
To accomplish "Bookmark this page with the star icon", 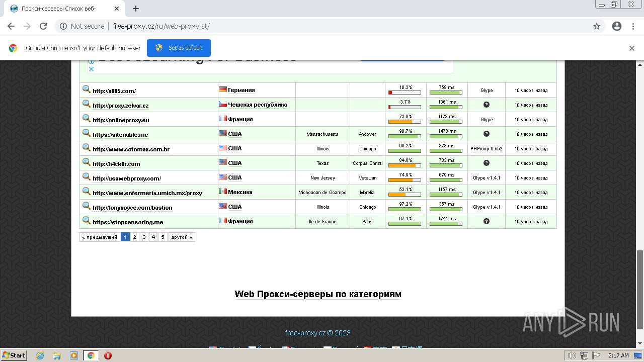I will click(x=597, y=26).
